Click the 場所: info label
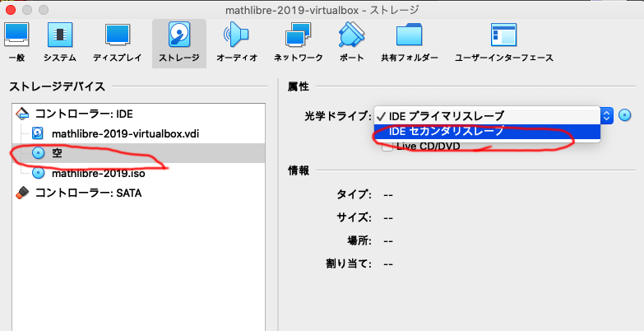644x331 pixels. click(359, 240)
